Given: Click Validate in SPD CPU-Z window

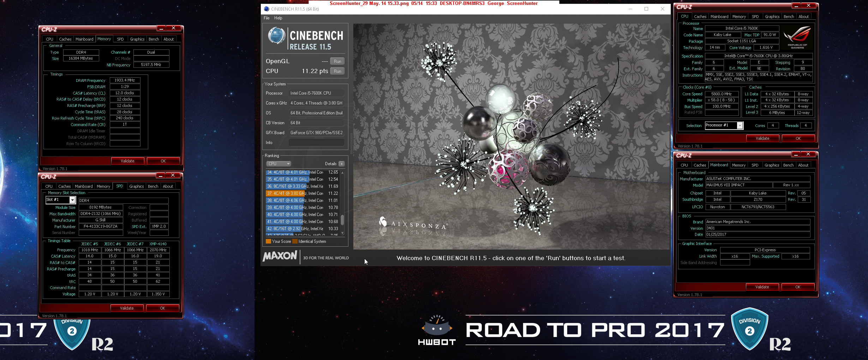Looking at the screenshot, I should (127, 308).
